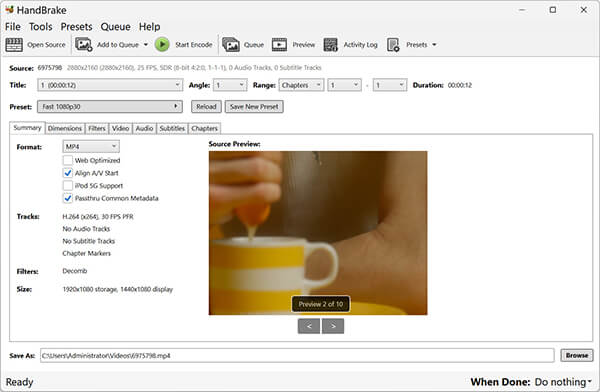Screen dimensions: 600x392
Task: Switch to the Chapters tab
Action: (204, 128)
